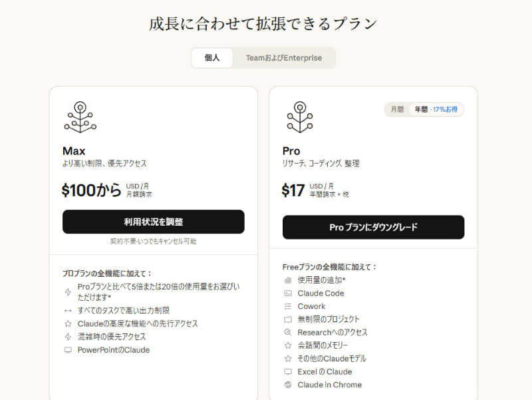Click the 契約不要・いつでもキャンセル可能 text
Screen dimensions: 532x400
click(x=153, y=240)
